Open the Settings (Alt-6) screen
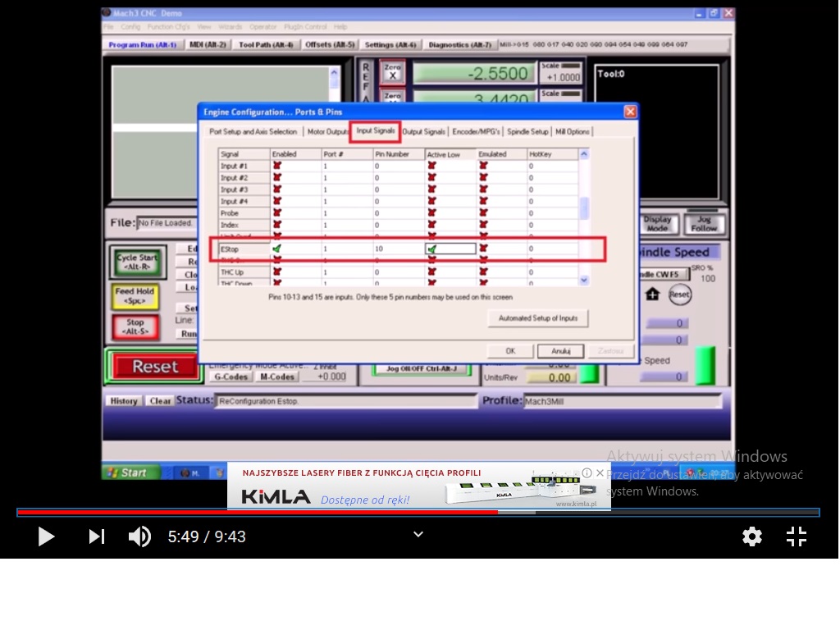The height and width of the screenshot is (630, 840). (390, 44)
